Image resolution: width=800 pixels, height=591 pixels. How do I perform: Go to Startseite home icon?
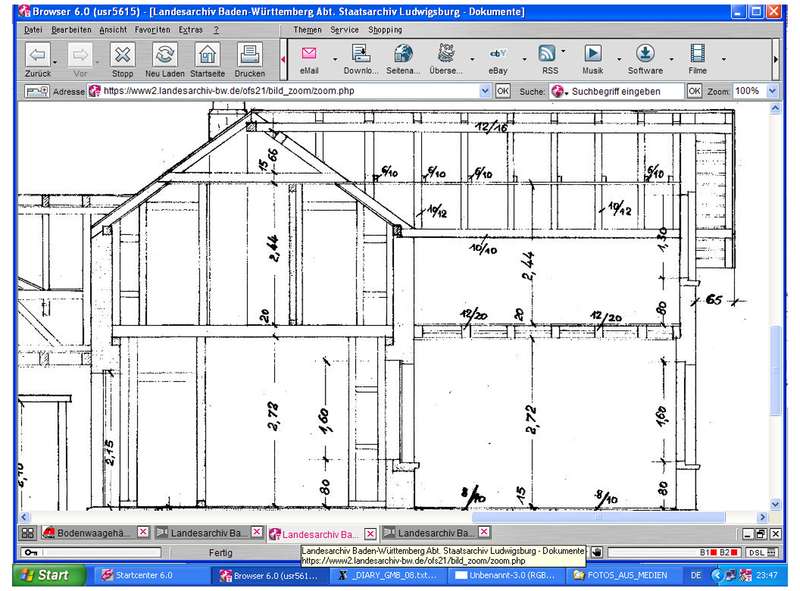[x=207, y=55]
